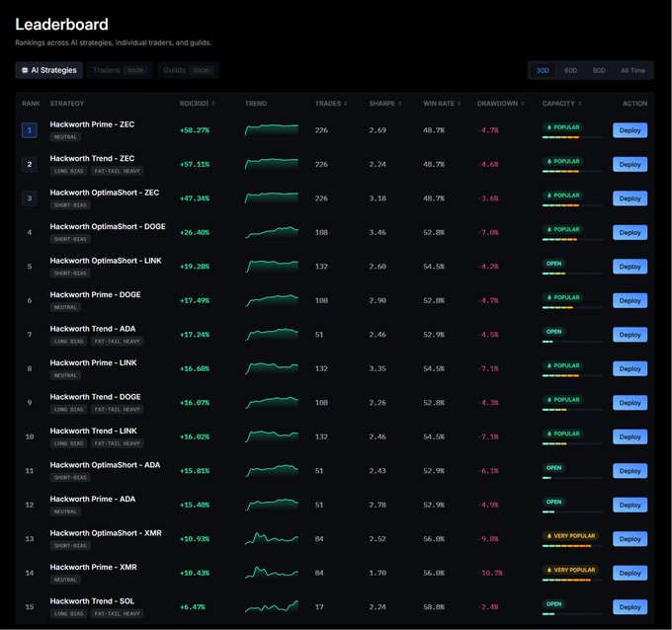Open Hackworth Prime - ZEC strategy name
The width and height of the screenshot is (672, 630).
tap(92, 124)
